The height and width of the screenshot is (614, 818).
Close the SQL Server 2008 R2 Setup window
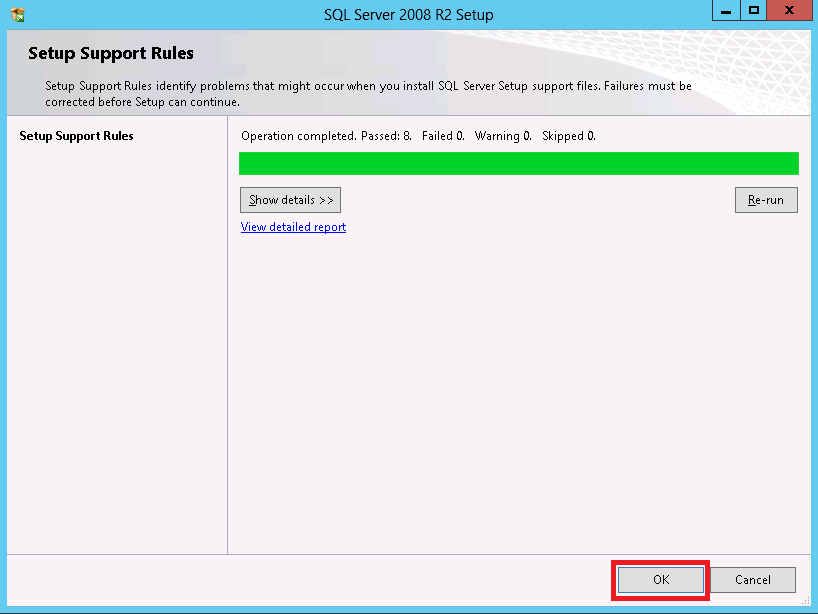[790, 10]
